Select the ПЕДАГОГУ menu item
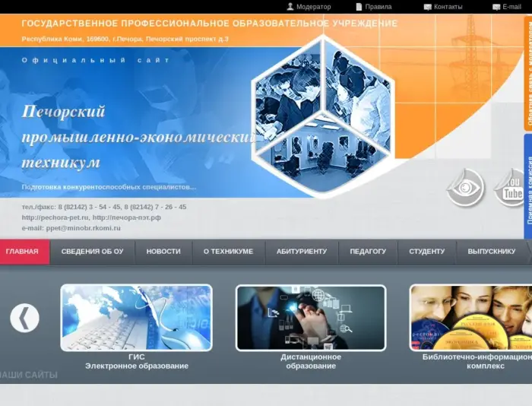Image resolution: width=532 pixels, height=406 pixels. click(x=368, y=252)
